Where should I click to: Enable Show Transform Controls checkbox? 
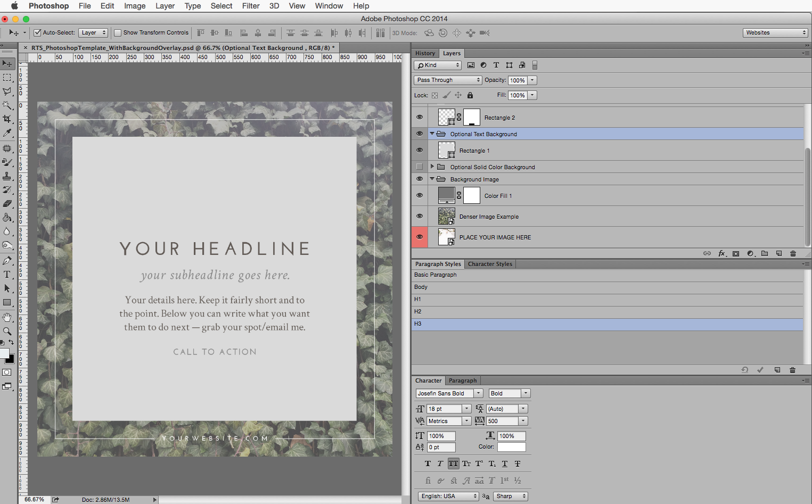pos(118,33)
